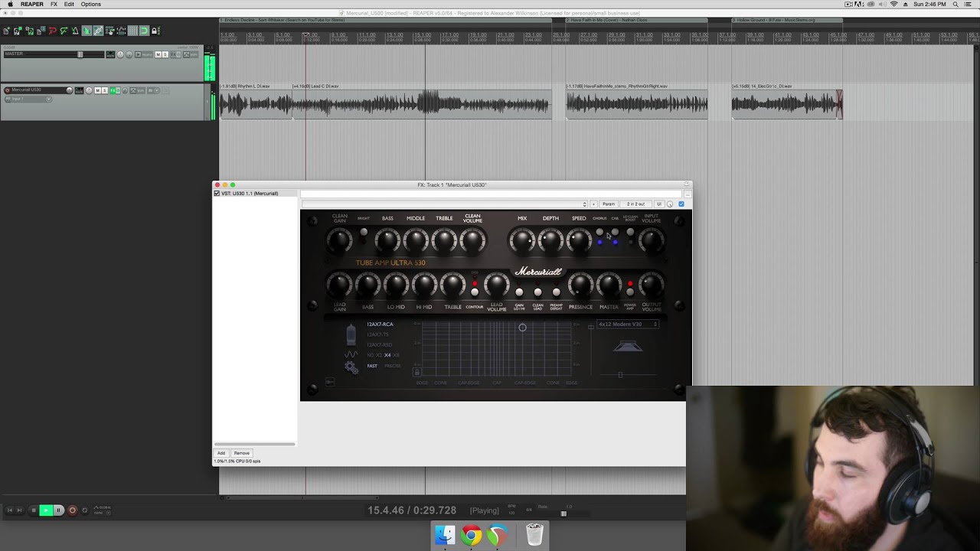The height and width of the screenshot is (551, 980).
Task: Toggle Item Grouping toolbar icon
Action: (99, 31)
